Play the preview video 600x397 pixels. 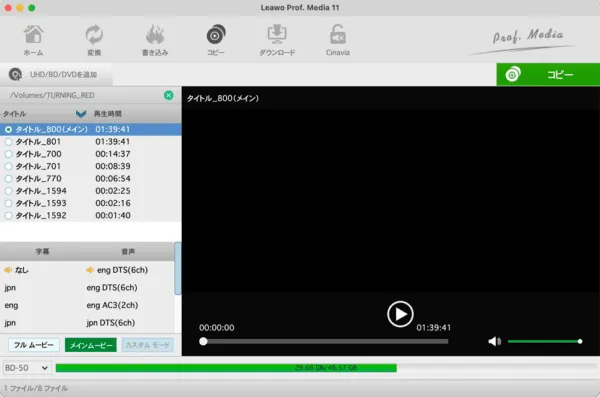click(400, 314)
